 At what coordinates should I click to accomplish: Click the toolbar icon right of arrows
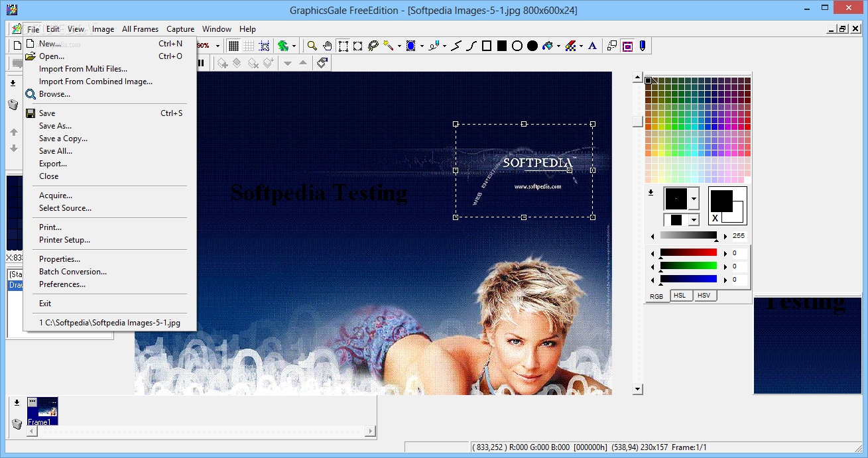(x=322, y=63)
